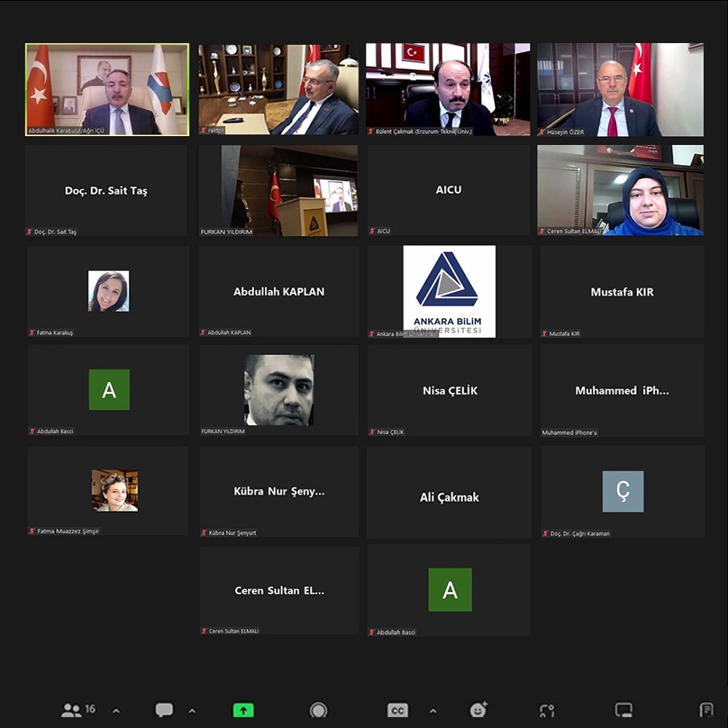Image resolution: width=728 pixels, height=728 pixels.
Task: Expand the chevron next to Chat
Action: point(192,711)
